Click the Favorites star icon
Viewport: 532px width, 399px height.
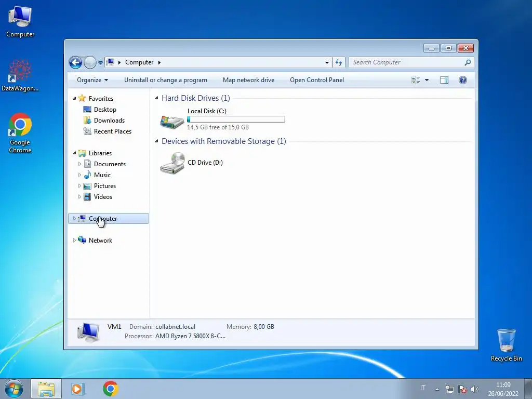(82, 98)
